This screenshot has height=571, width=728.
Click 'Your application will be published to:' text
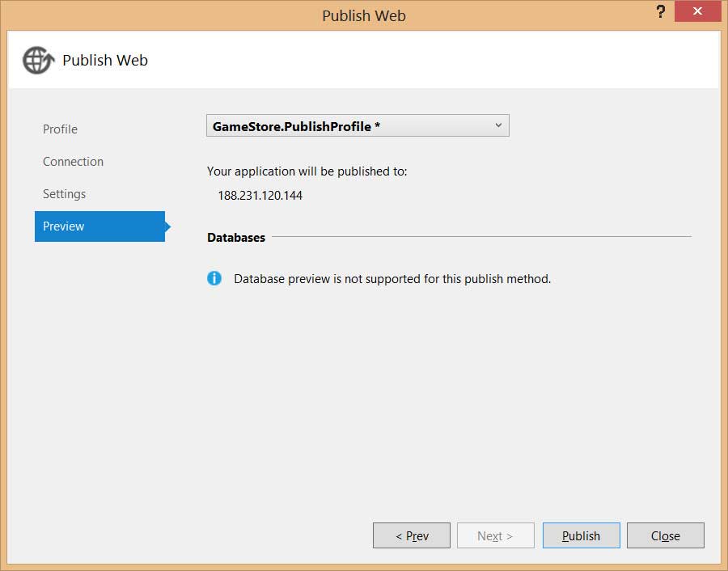pos(307,171)
